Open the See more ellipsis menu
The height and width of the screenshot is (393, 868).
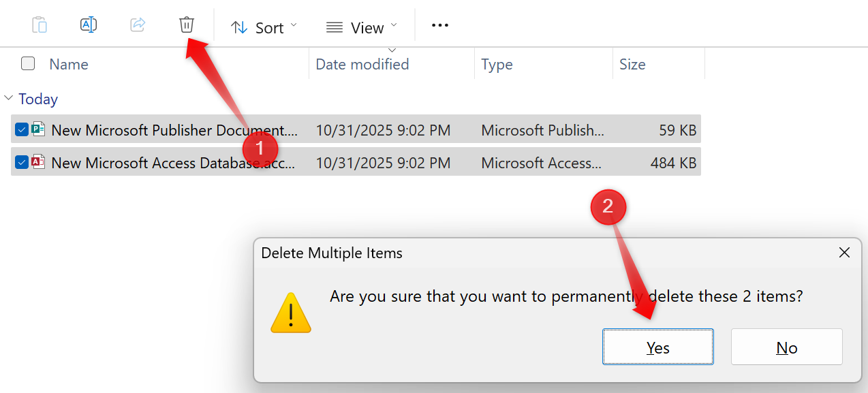[440, 25]
